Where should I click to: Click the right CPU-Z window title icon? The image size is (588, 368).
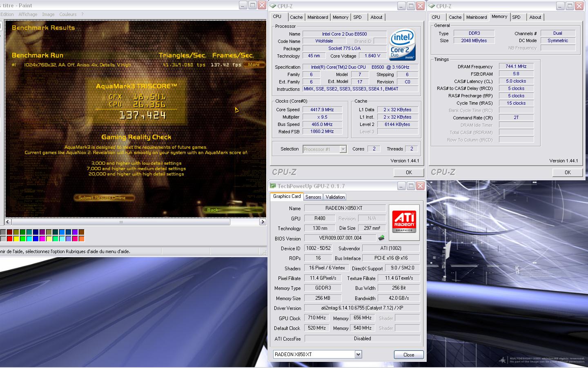(432, 6)
